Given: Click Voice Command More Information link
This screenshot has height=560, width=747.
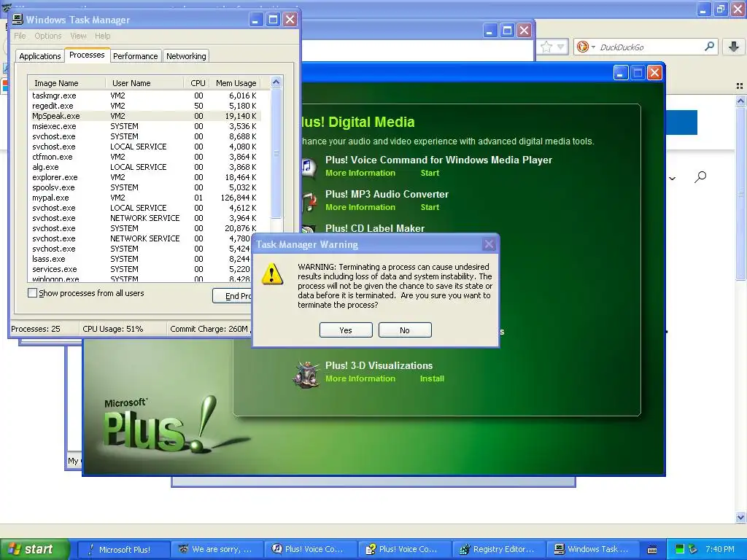Looking at the screenshot, I should (x=360, y=173).
